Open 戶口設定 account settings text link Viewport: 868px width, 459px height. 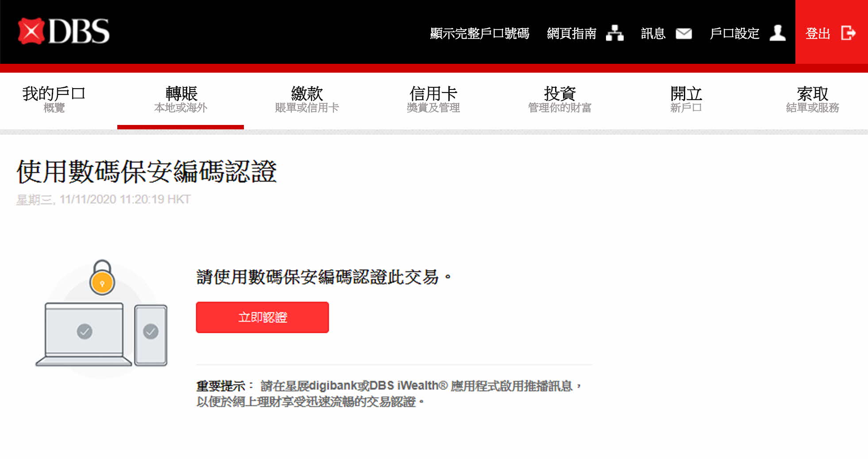coord(734,34)
